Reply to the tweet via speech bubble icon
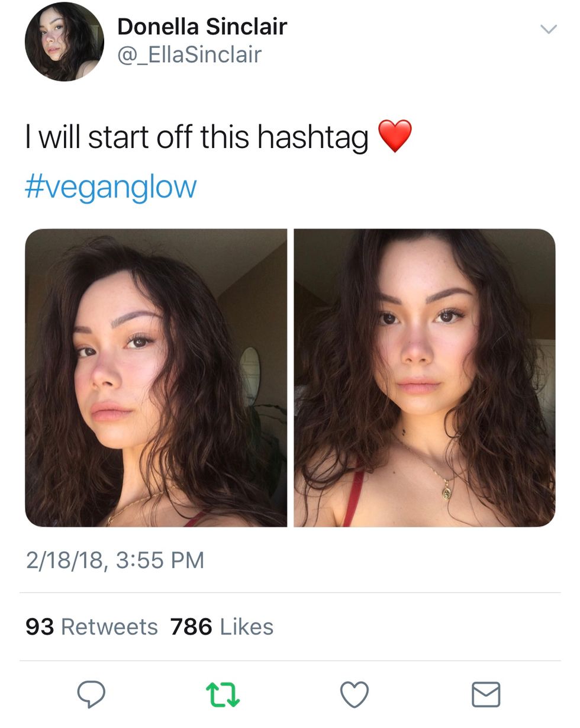Image resolution: width=580 pixels, height=728 pixels. [91, 694]
